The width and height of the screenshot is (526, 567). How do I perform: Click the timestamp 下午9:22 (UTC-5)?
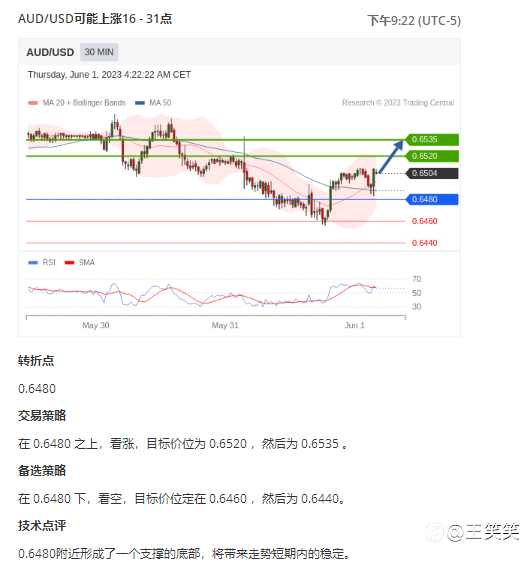click(x=414, y=21)
